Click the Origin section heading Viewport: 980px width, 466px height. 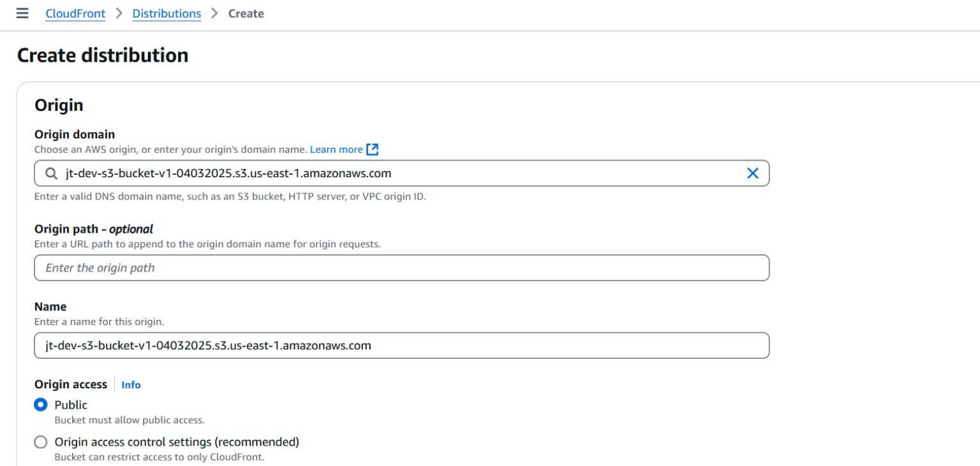point(59,105)
